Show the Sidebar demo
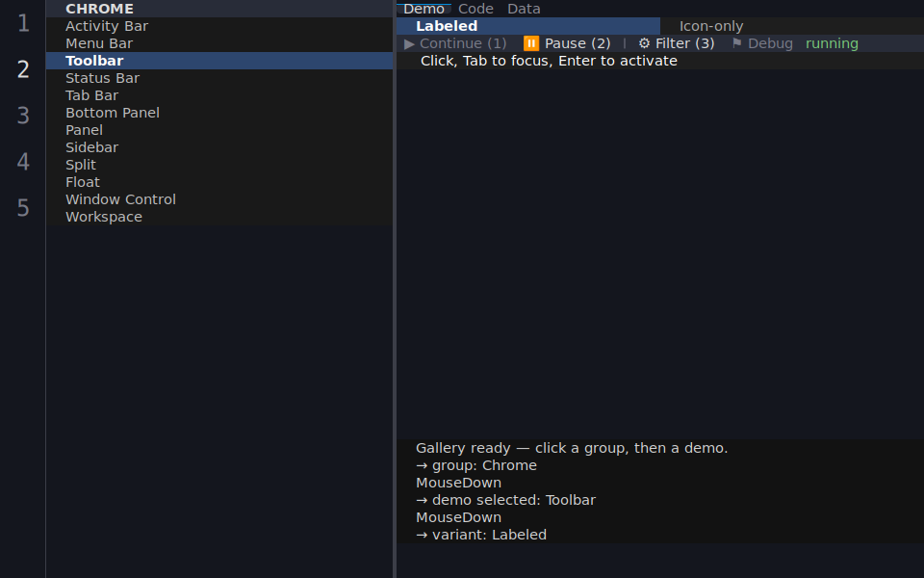 (x=219, y=147)
